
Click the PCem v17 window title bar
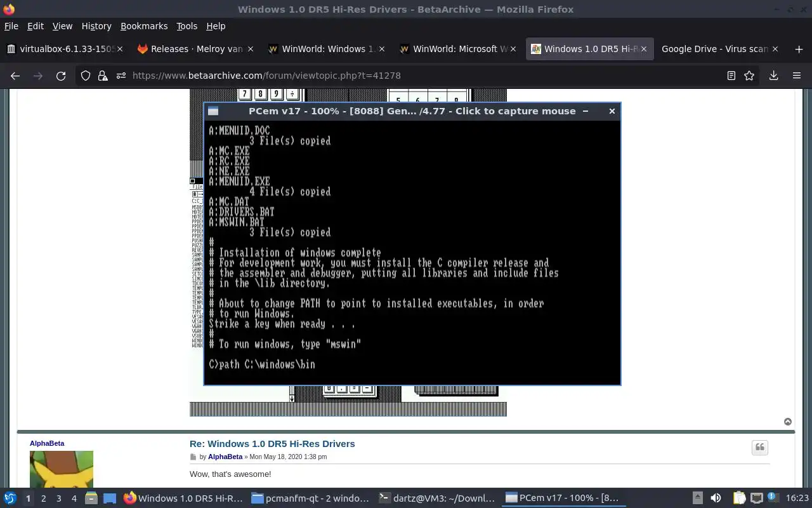point(412,111)
